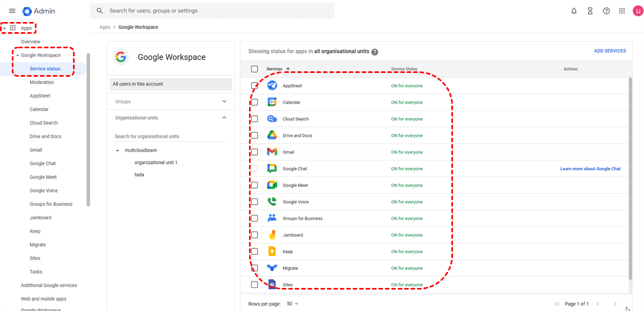Open Additional Google services
Image resolution: width=644 pixels, height=311 pixels.
pos(49,285)
